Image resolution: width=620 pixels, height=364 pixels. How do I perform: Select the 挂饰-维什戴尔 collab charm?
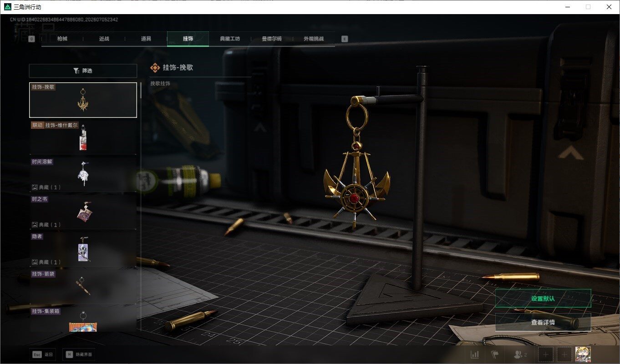[83, 137]
